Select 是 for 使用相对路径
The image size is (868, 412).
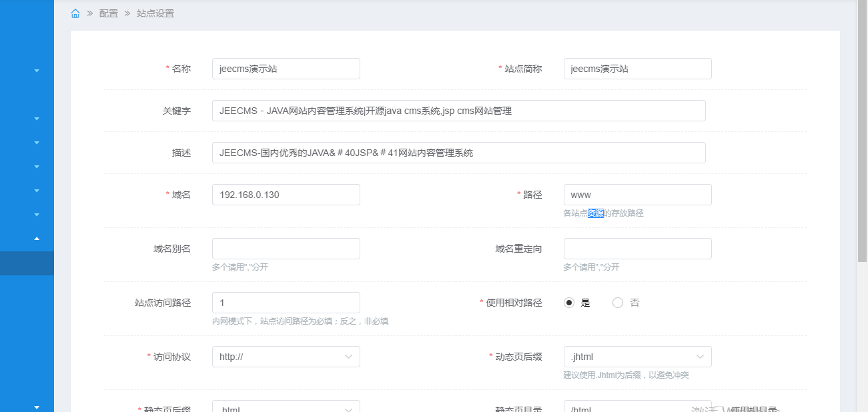pyautogui.click(x=569, y=303)
